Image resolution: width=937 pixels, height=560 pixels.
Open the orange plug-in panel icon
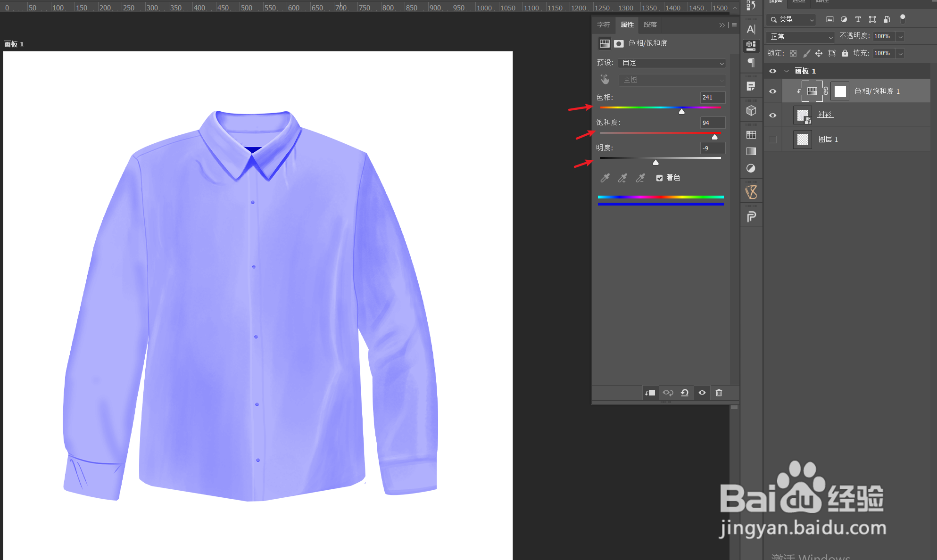point(751,192)
